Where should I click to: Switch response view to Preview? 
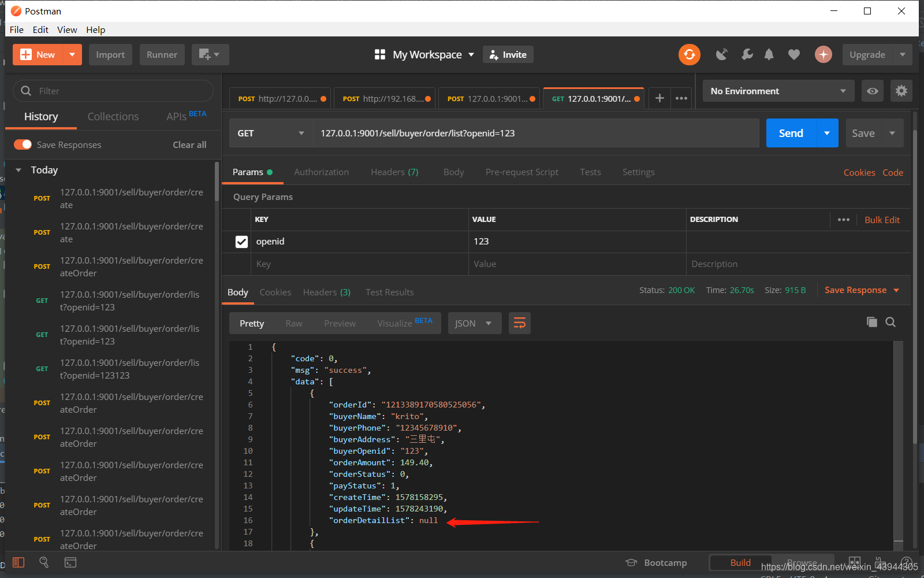pyautogui.click(x=340, y=324)
